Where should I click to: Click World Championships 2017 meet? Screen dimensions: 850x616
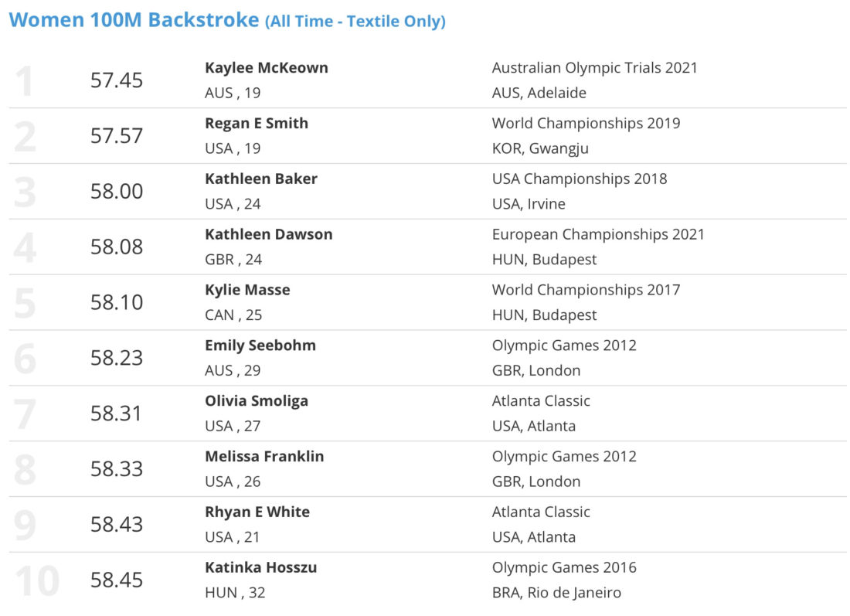click(x=586, y=290)
